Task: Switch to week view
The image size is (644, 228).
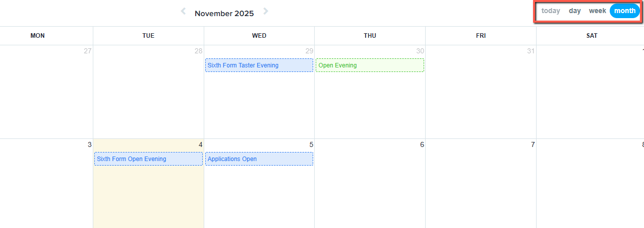Action: pyautogui.click(x=598, y=11)
